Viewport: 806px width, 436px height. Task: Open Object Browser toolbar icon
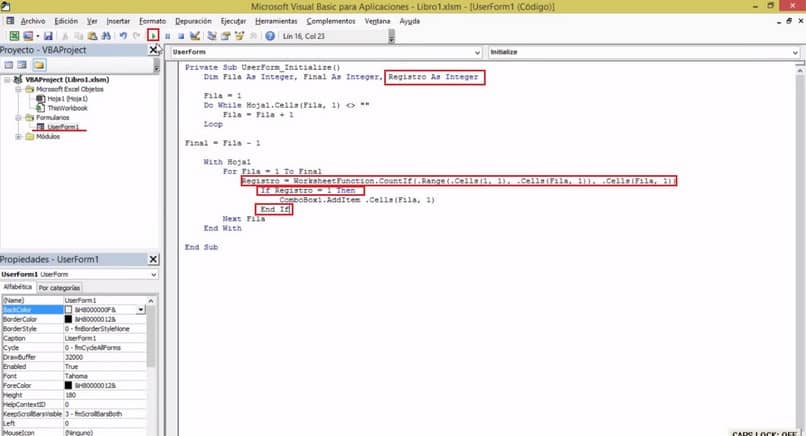coord(240,36)
